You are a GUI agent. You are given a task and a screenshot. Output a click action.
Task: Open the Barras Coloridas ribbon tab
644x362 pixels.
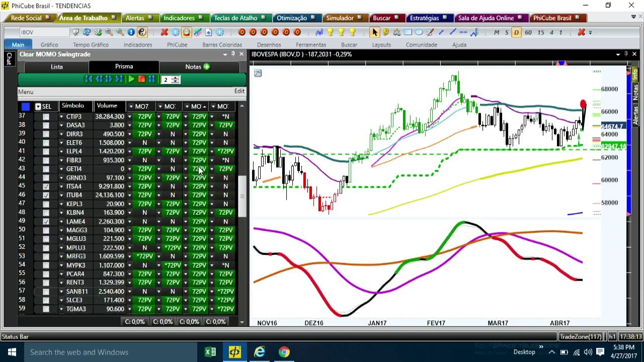[222, 45]
